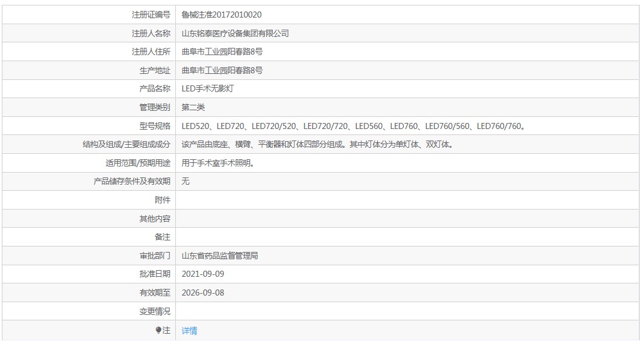Click expiry date 2026-09-08
Image resolution: width=644 pixels, height=344 pixels.
(203, 293)
